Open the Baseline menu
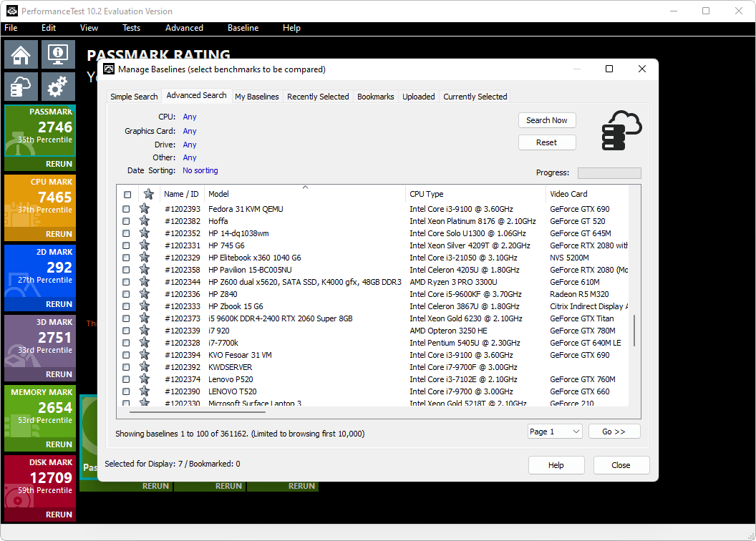The width and height of the screenshot is (756, 541). pos(243,28)
